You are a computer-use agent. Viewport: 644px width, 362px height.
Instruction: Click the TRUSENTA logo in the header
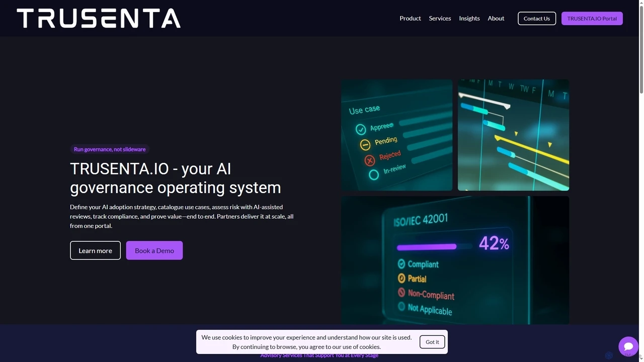tap(99, 18)
